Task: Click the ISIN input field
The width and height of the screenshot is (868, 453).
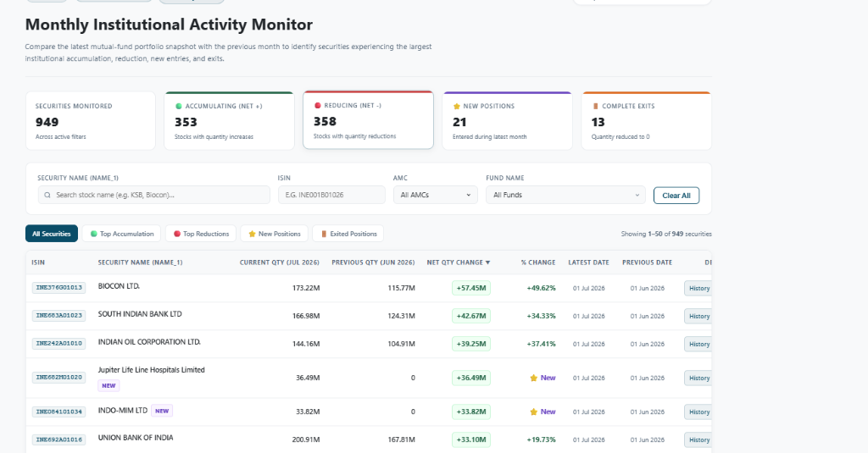Action: 331,195
